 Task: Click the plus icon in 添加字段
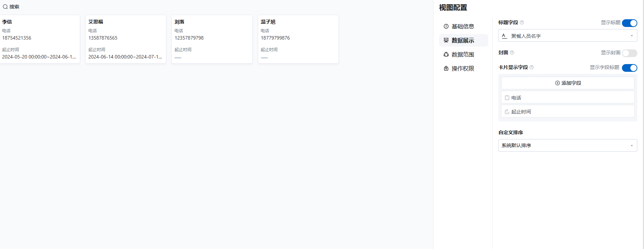pos(557,83)
